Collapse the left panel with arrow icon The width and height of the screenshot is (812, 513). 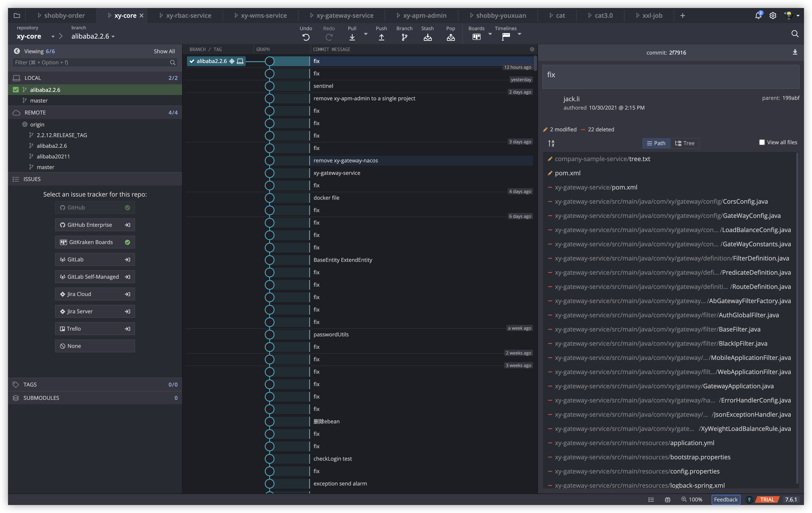tap(17, 51)
